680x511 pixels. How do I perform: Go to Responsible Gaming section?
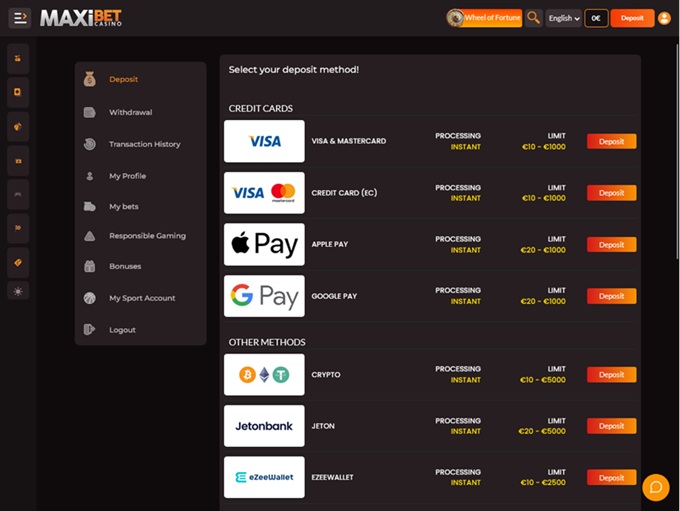tap(147, 236)
